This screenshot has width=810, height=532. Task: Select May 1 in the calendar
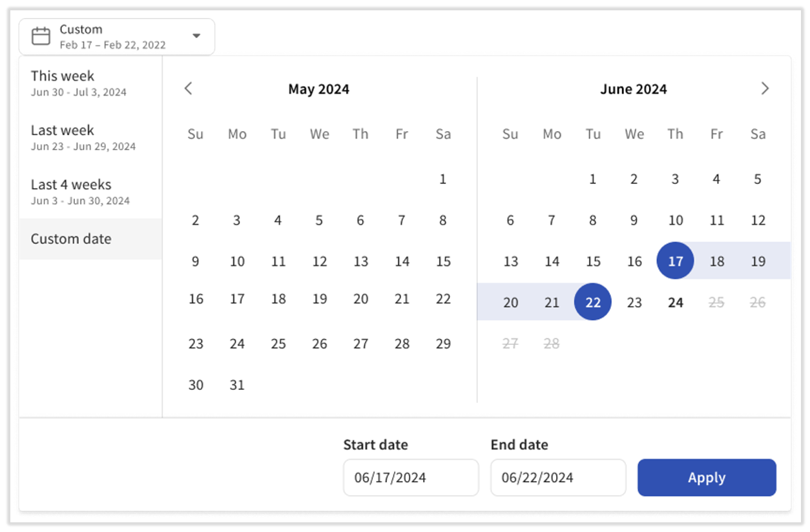click(x=443, y=179)
